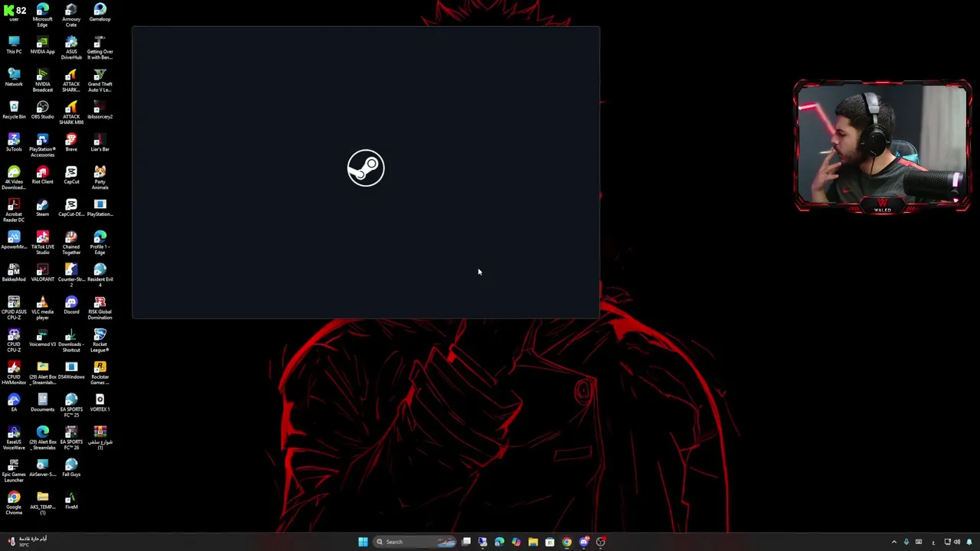This screenshot has width=980, height=551.
Task: Open Microsoft Store from the taskbar
Action: tap(550, 542)
